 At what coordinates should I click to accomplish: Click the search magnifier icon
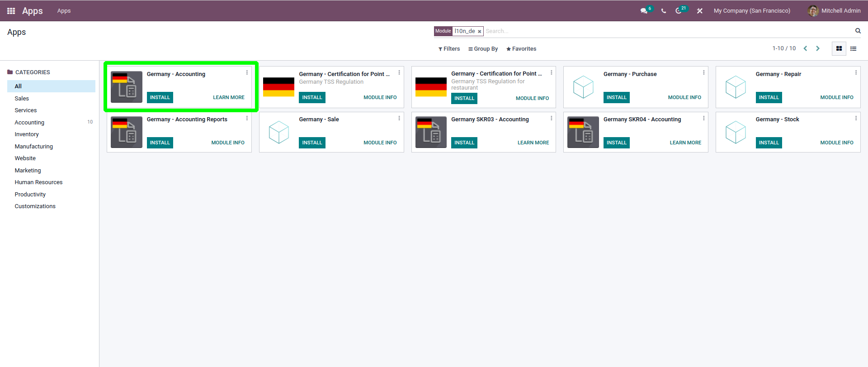[858, 31]
